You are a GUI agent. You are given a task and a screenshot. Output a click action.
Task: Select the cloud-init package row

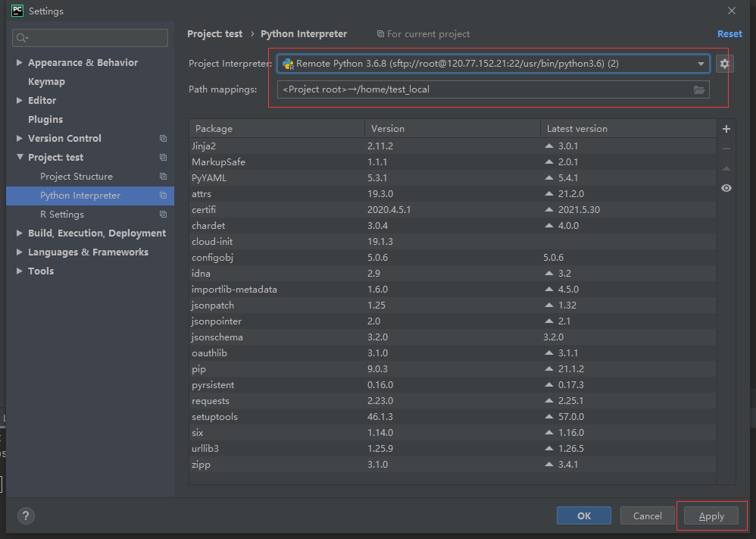click(453, 241)
